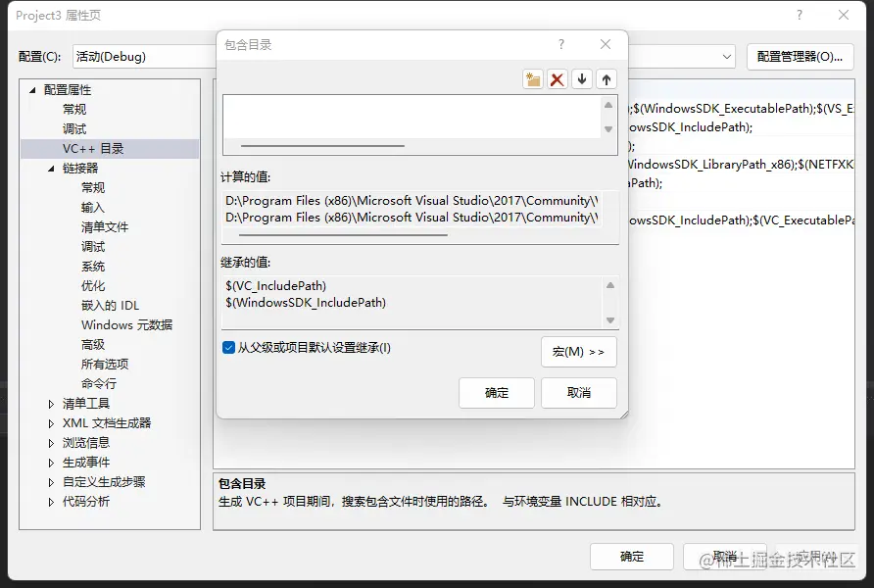Select 所有选项 tree item
The image size is (874, 588).
(x=105, y=364)
